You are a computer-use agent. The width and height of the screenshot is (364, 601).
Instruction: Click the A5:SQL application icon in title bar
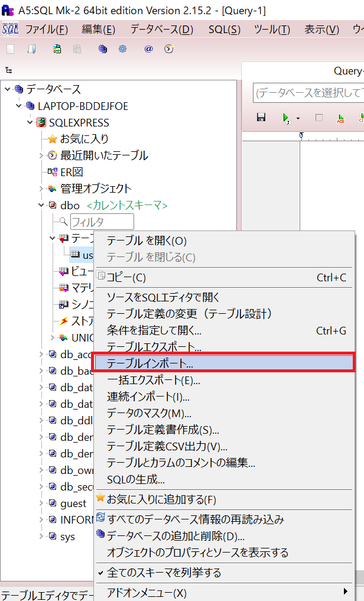click(x=8, y=11)
